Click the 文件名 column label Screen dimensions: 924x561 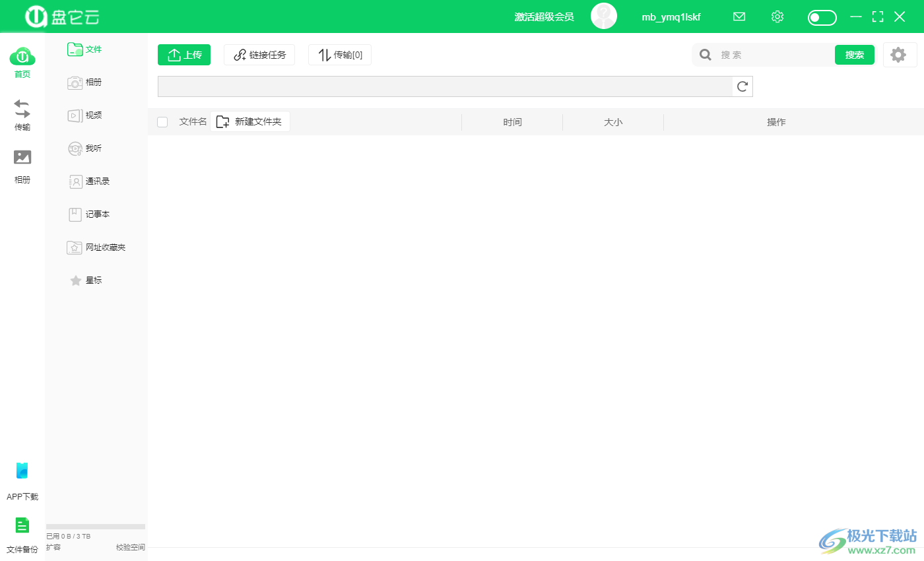(x=193, y=122)
